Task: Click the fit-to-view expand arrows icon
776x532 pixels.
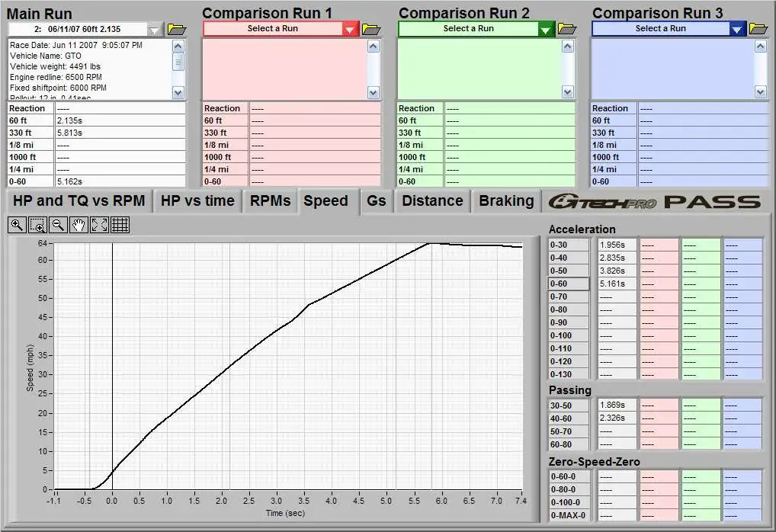Action: pyautogui.click(x=99, y=225)
